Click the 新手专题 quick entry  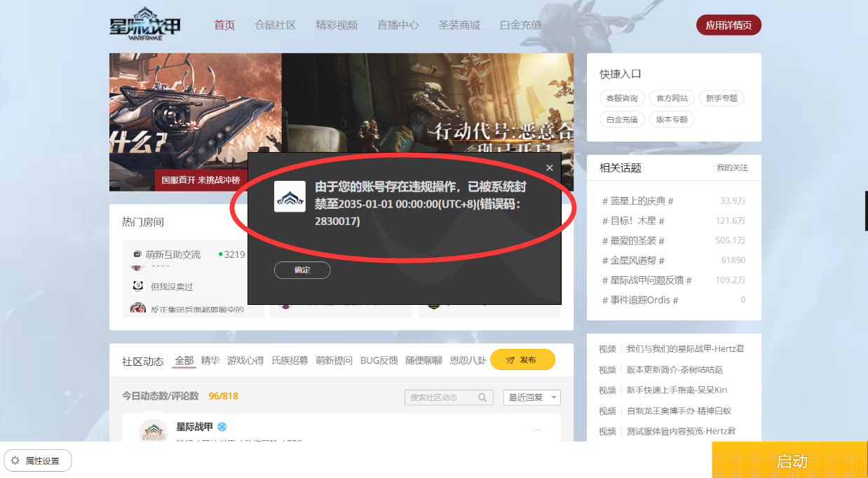(721, 98)
